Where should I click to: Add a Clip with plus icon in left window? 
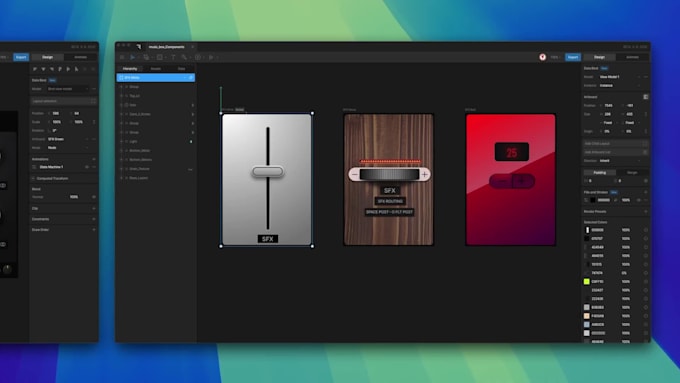[94, 209]
